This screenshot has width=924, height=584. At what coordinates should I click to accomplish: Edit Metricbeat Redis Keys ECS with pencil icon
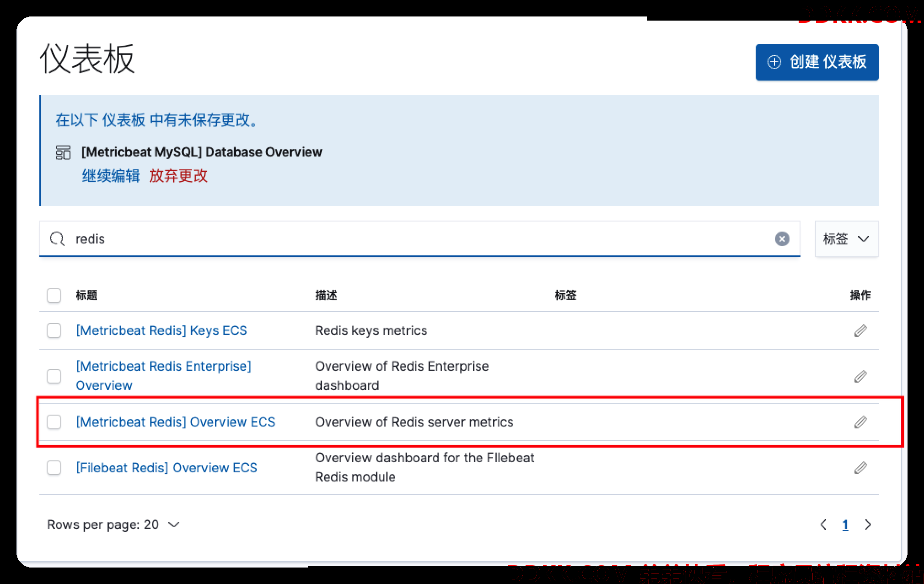point(860,330)
